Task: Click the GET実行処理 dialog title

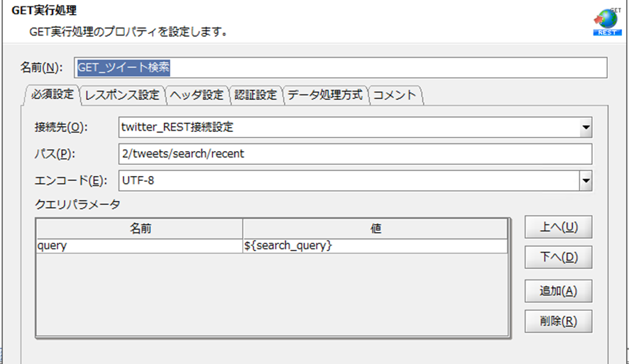Action: (44, 11)
